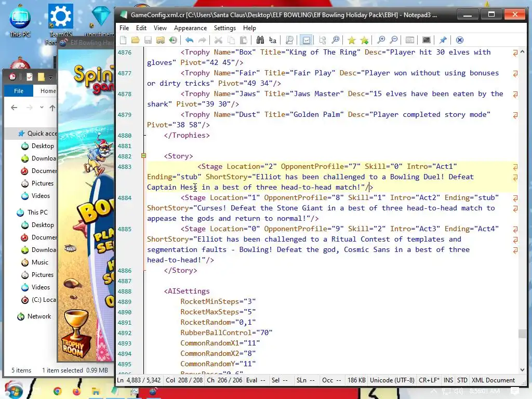Screen dimensions: 532x399
Task: Click the scrollbar up arrow in editor
Action: 522,52
